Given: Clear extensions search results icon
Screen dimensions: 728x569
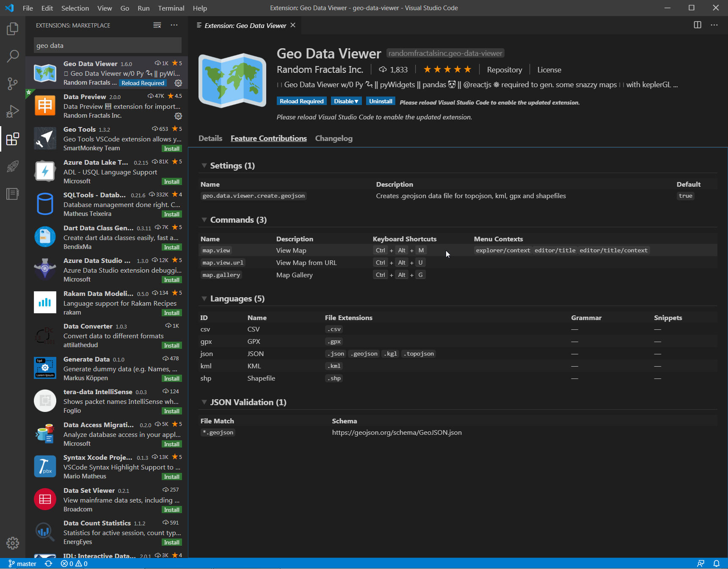Looking at the screenshot, I should pos(157,25).
